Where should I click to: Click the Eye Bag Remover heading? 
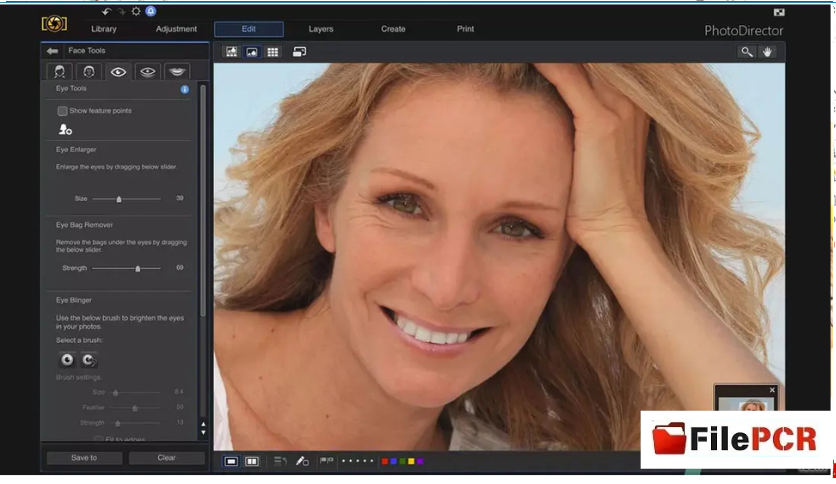(x=84, y=225)
